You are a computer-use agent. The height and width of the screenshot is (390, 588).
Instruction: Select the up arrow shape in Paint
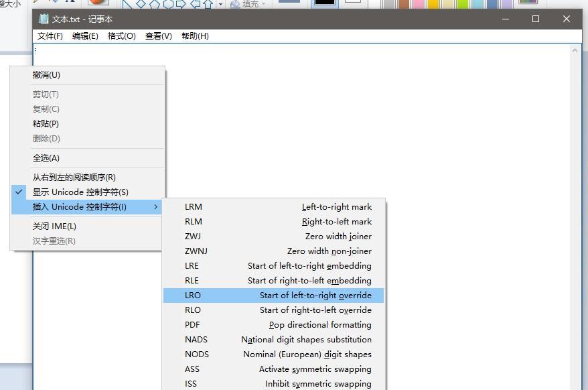click(208, 4)
